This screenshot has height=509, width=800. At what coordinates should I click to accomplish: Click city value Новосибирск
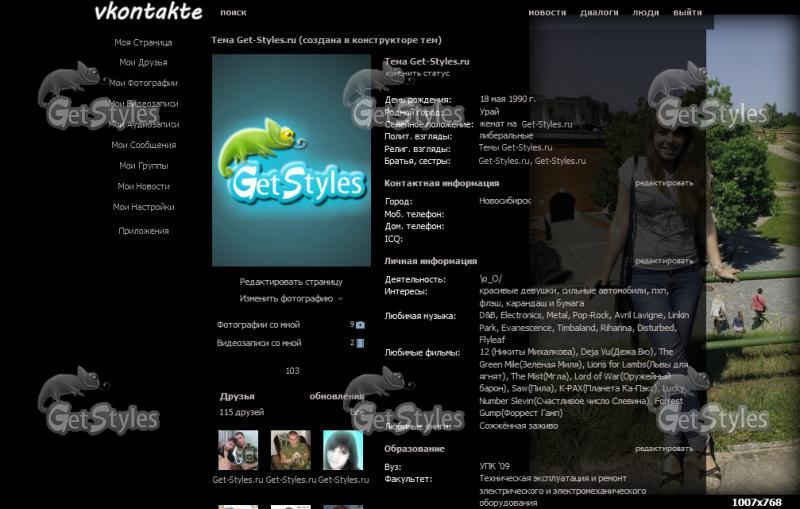(505, 201)
